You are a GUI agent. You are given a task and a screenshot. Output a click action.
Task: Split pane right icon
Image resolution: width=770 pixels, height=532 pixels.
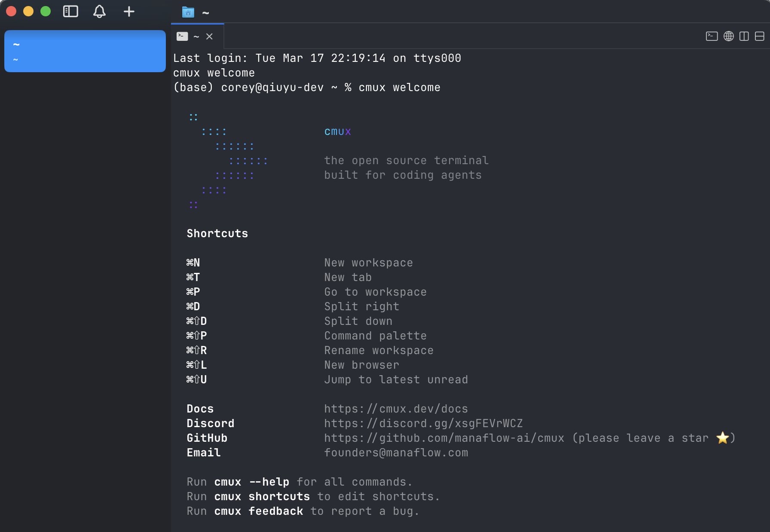(744, 36)
